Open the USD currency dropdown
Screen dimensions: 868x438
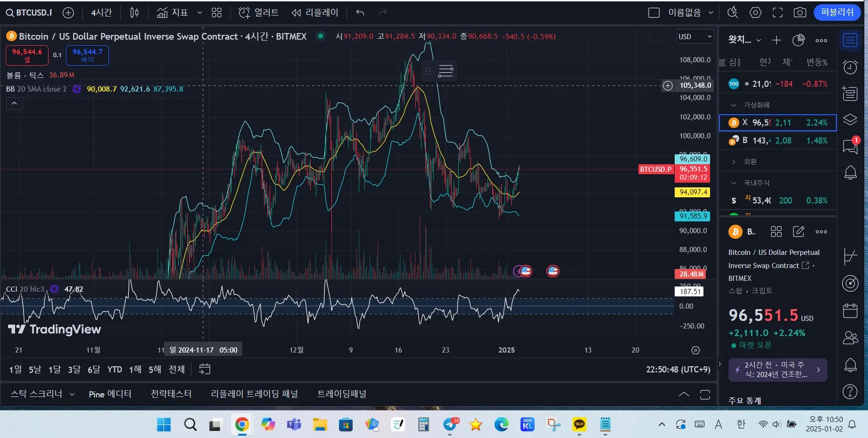(695, 36)
